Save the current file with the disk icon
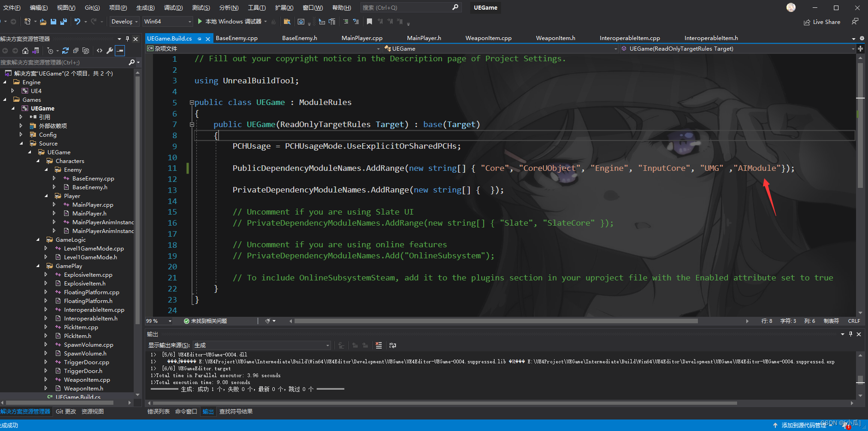This screenshot has width=868, height=431. click(x=53, y=22)
